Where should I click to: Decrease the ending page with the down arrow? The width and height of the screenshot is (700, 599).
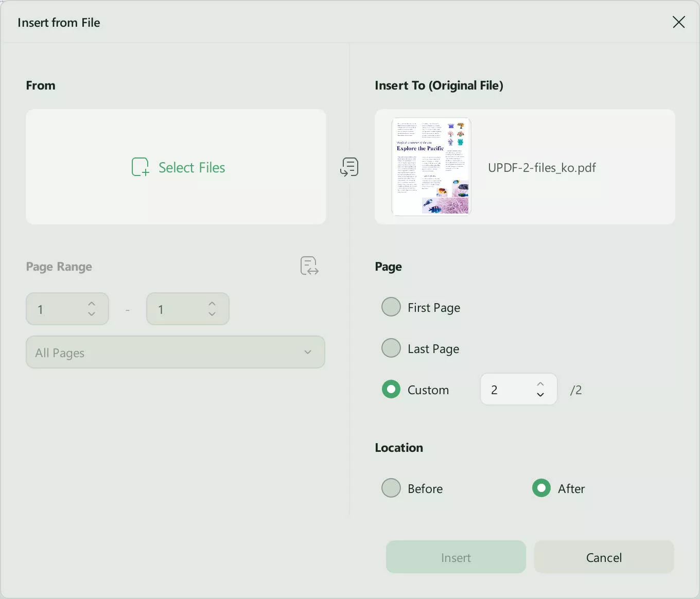(x=212, y=314)
